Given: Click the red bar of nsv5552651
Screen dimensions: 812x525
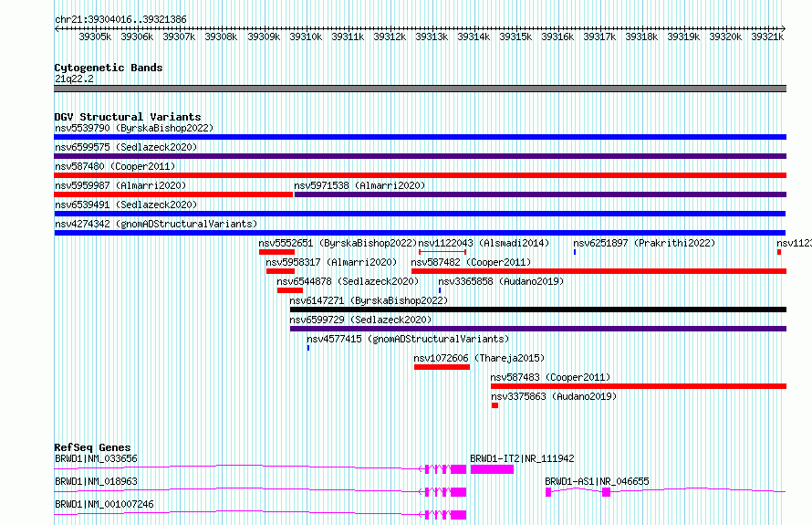Looking at the screenshot, I should pos(277,252).
